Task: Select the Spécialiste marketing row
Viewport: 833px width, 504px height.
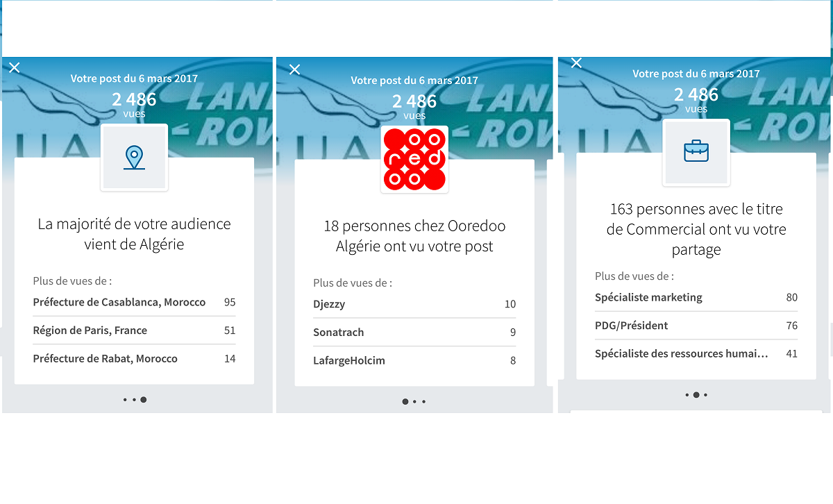Action: [x=696, y=297]
